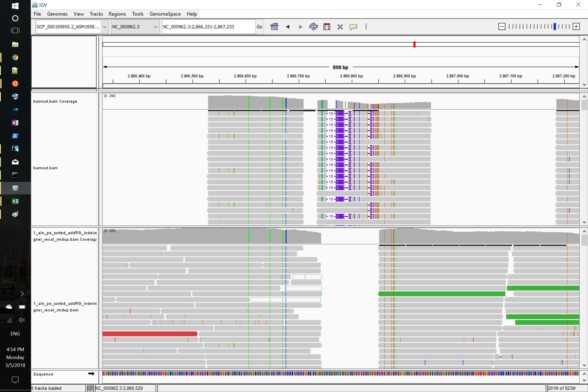Viewport: 588px width, 392px height.
Task: Expand the genome GCF_000195955.2 dropdown
Action: [x=105, y=27]
